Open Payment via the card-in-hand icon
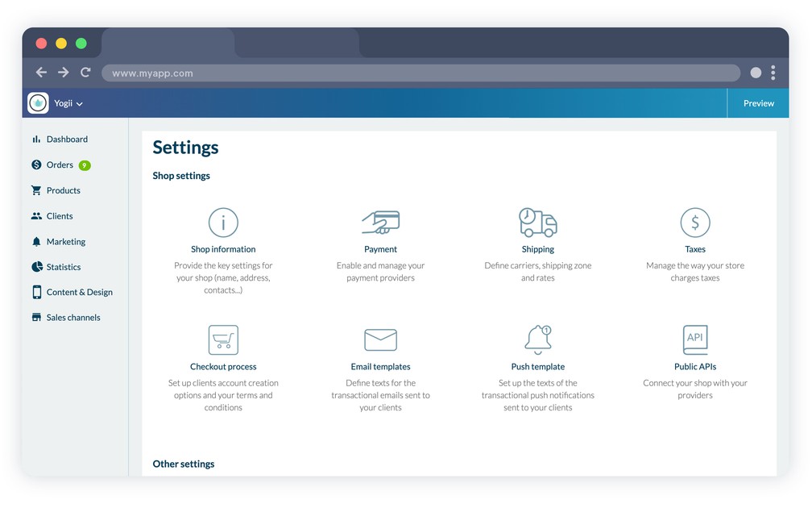The width and height of the screenshot is (812, 508). [x=380, y=223]
